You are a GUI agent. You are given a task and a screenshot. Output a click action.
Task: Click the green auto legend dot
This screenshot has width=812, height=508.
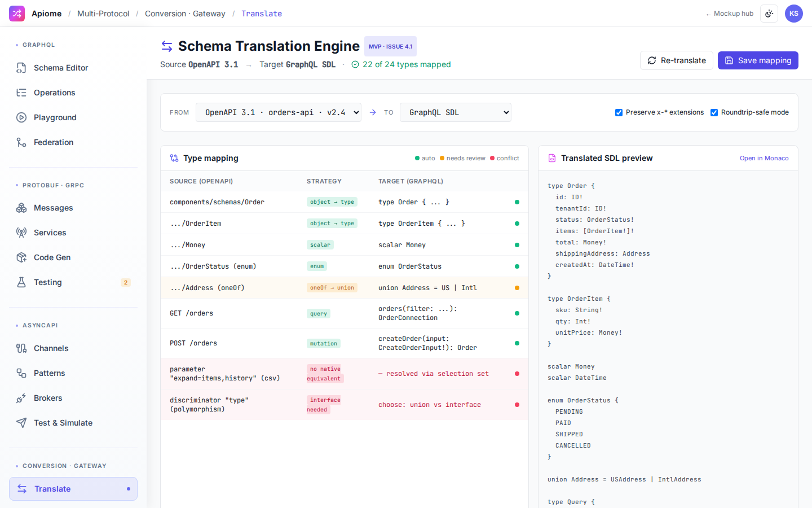417,158
